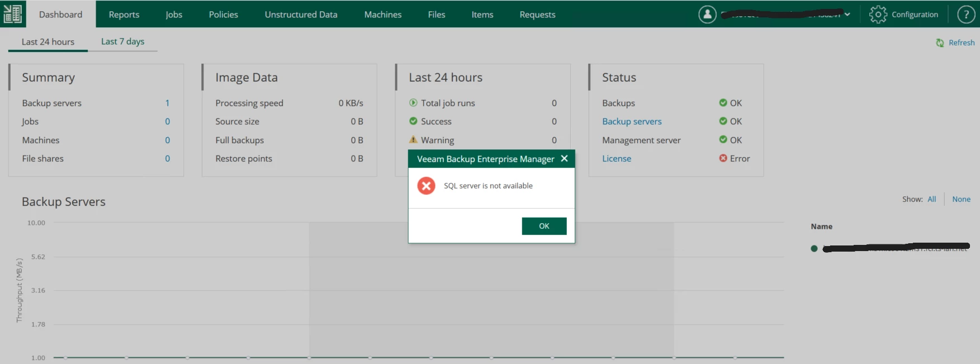This screenshot has width=980, height=364.
Task: Click the 'Restore points' label
Action: click(x=244, y=159)
